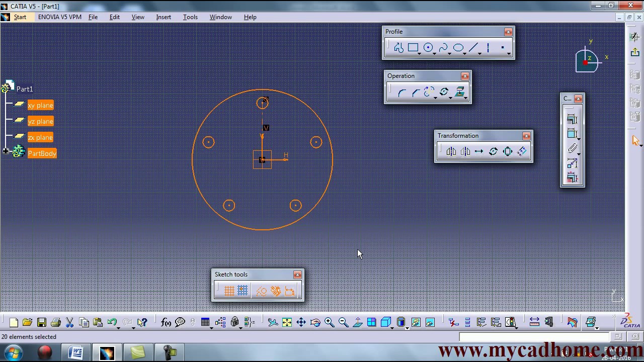Screen dimensions: 644x362
Task: Open the Project 3D Elements dropdown arrow
Action: [x=466, y=98]
